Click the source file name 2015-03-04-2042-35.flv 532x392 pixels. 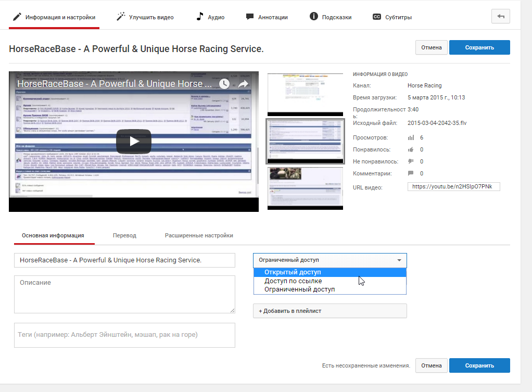[437, 123]
